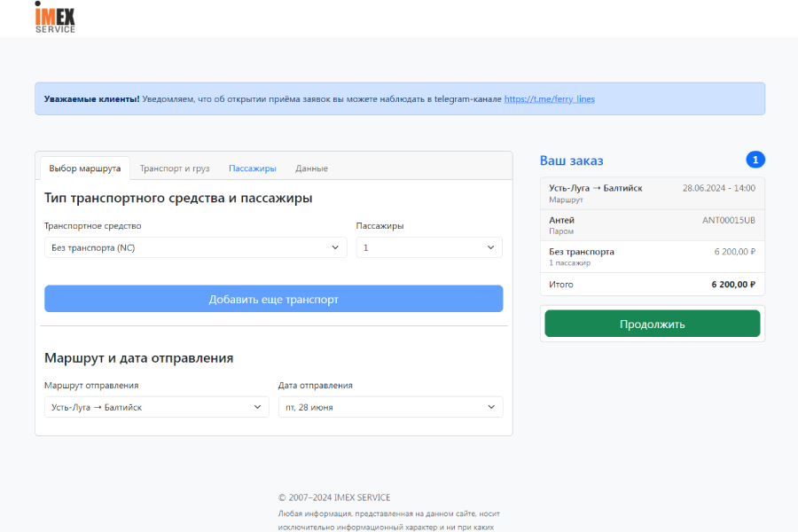The image size is (798, 532).
Task: Select the Данные tab
Action: pyautogui.click(x=311, y=168)
